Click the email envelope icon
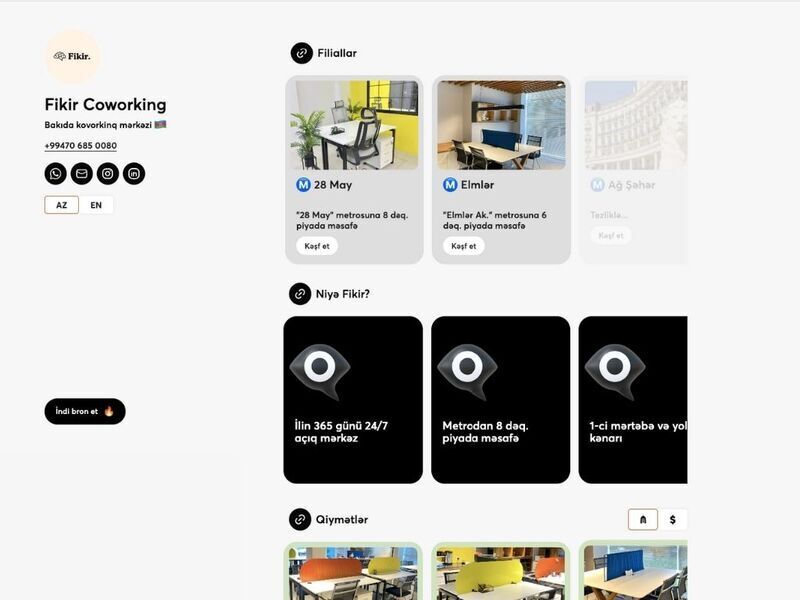Screen dimensions: 800x600 click(82, 173)
